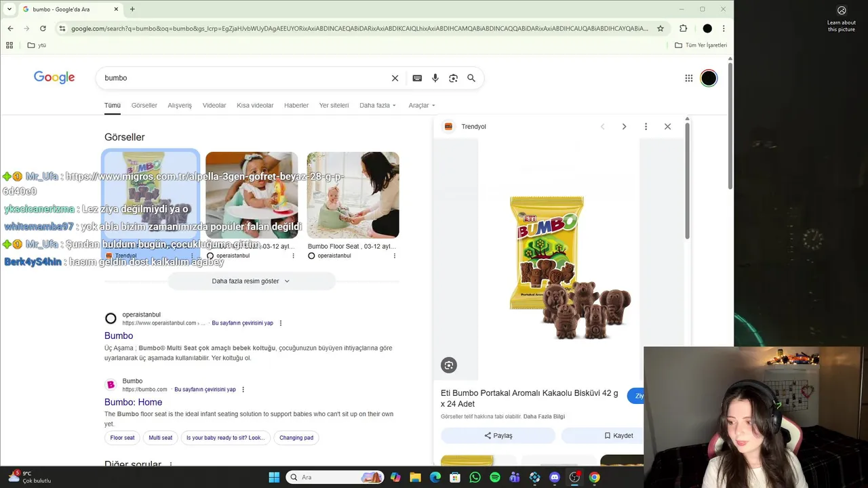Open WhatsApp from the taskbar
Viewport: 868px width, 488px height.
point(475,477)
